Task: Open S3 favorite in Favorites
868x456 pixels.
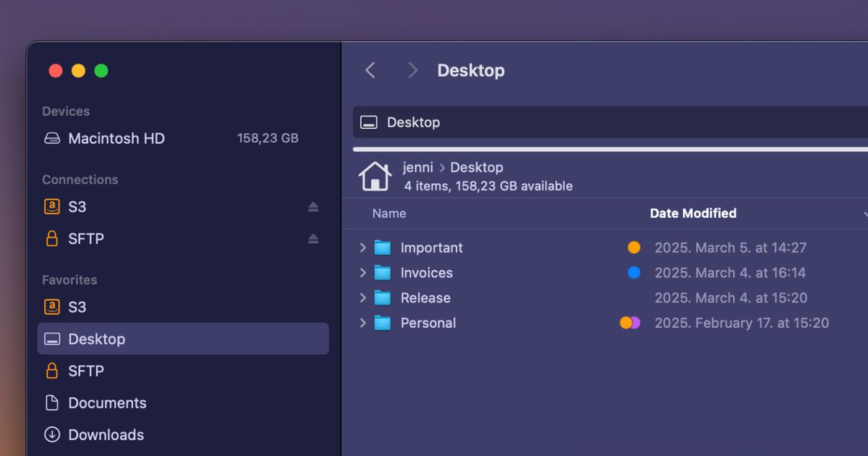Action: [x=183, y=307]
